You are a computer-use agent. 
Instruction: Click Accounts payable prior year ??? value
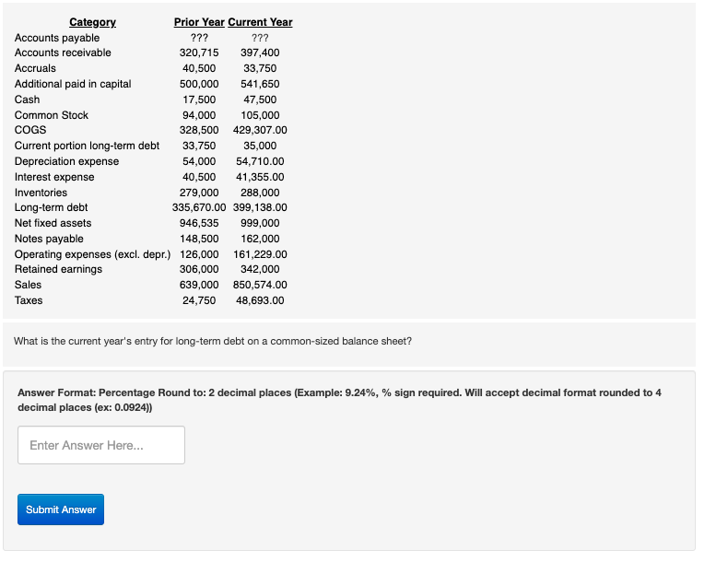coord(199,38)
